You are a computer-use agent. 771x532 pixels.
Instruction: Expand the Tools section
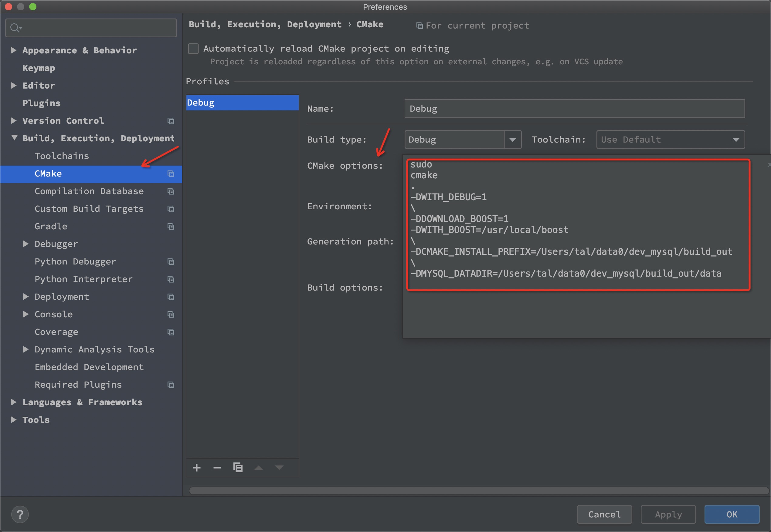point(13,420)
